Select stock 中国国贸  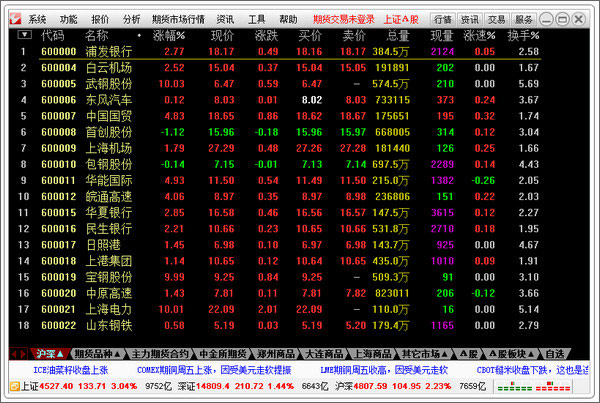(109, 116)
